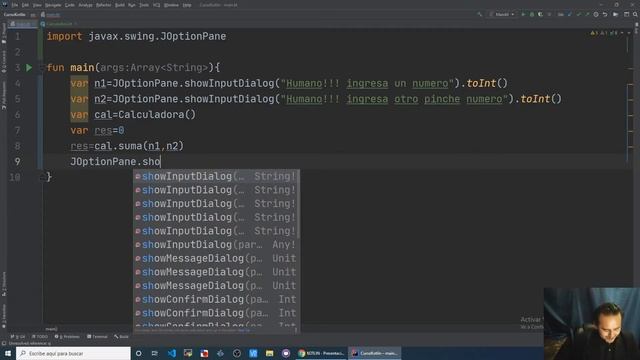Switch to the Calculadora editor tab
Image resolution: width=640 pixels, height=360 pixels.
tap(59, 24)
